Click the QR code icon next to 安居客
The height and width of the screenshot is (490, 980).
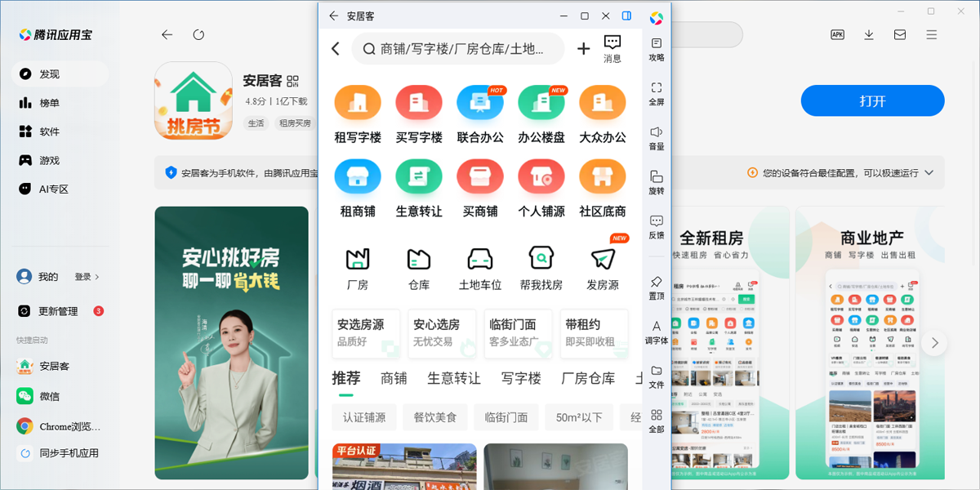click(x=293, y=80)
